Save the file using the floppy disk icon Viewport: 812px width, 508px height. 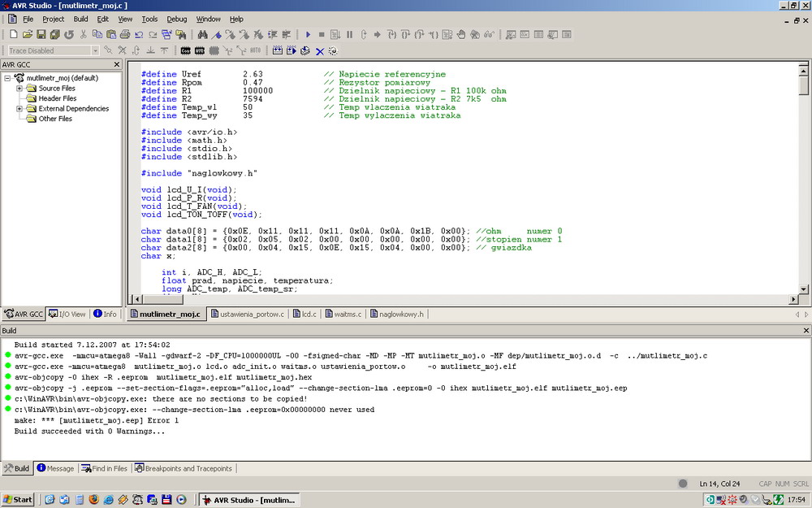[41, 35]
